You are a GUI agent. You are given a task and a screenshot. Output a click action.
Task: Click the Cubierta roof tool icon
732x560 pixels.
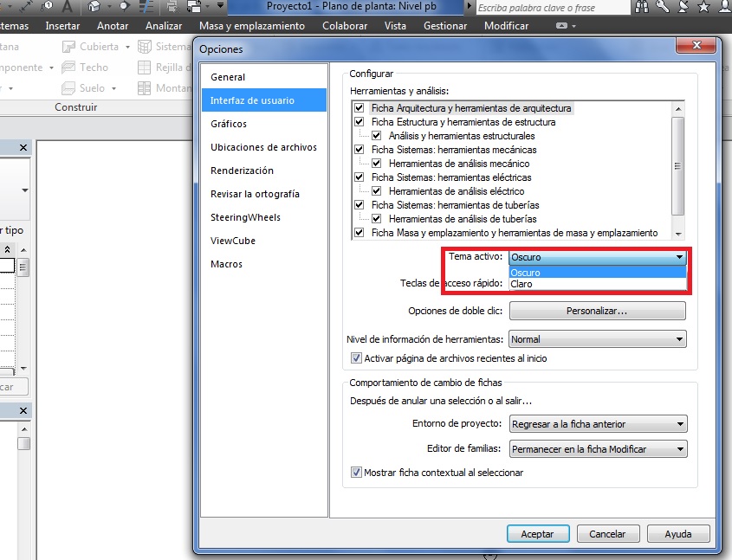point(68,47)
